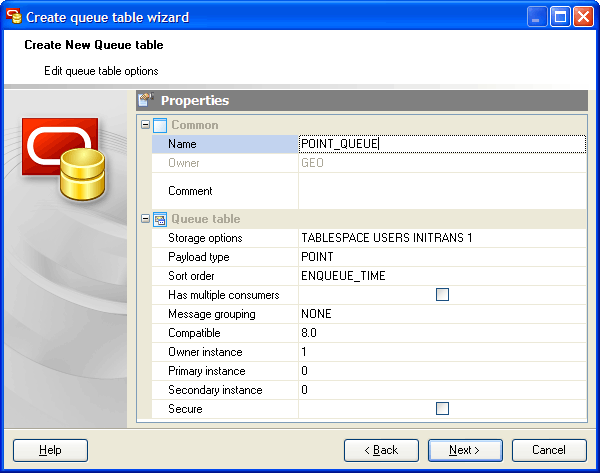
Task: Select the Compatible value 8.0
Action: pyautogui.click(x=440, y=333)
